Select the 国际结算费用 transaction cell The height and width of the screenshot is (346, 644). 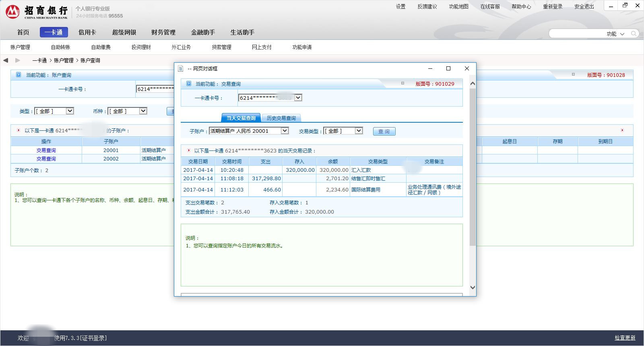(x=378, y=190)
